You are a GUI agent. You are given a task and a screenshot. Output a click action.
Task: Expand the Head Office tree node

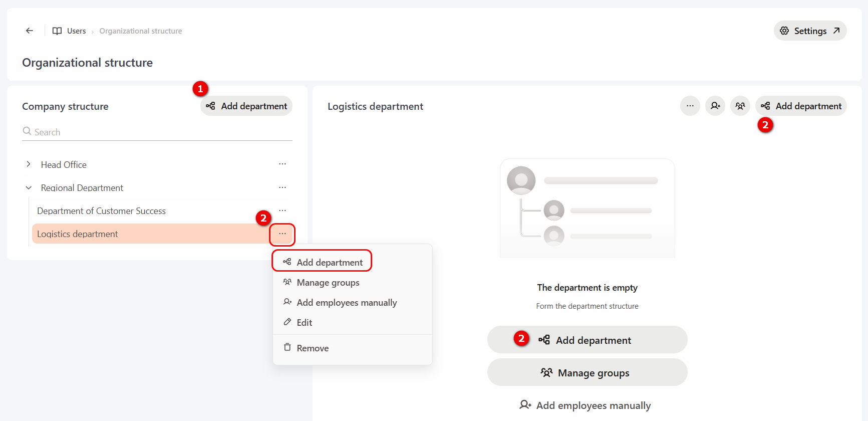pyautogui.click(x=29, y=164)
